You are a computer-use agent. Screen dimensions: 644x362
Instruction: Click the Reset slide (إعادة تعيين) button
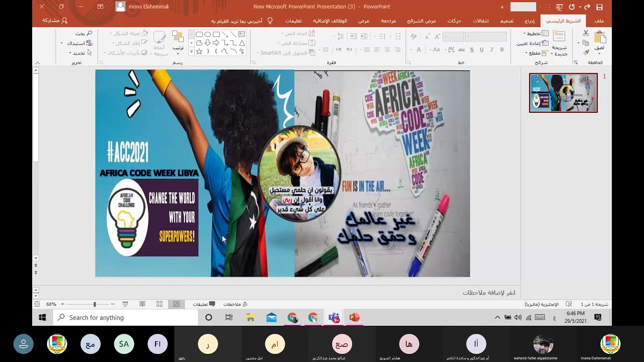[533, 43]
